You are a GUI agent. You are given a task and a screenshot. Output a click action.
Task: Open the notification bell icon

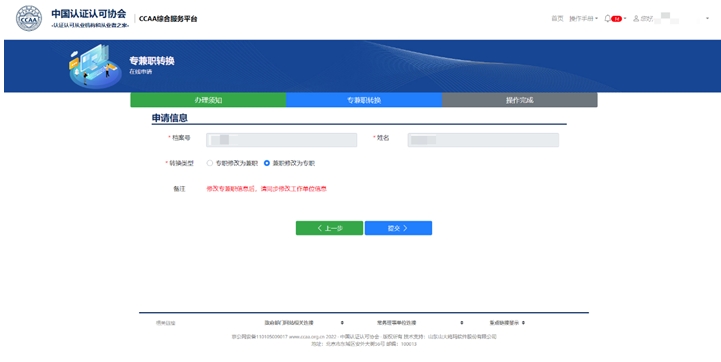tap(607, 18)
